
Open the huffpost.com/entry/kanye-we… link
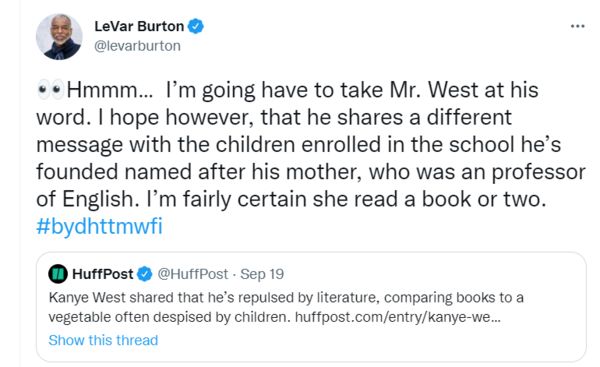[x=398, y=317]
